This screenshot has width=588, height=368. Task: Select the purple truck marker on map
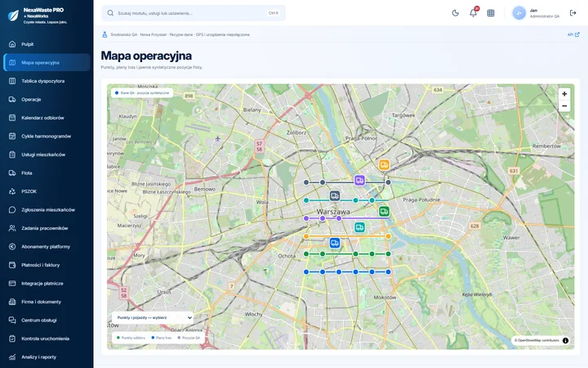pos(359,180)
